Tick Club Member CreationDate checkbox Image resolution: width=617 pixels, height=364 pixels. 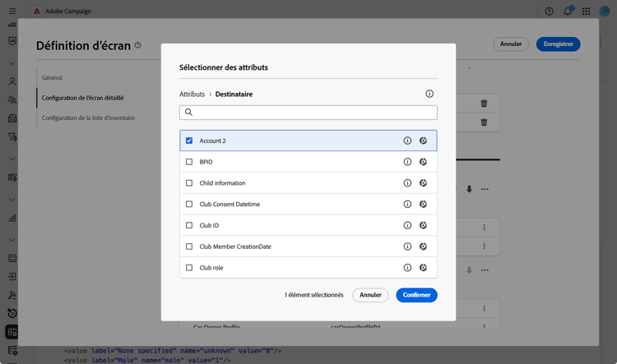(x=189, y=247)
